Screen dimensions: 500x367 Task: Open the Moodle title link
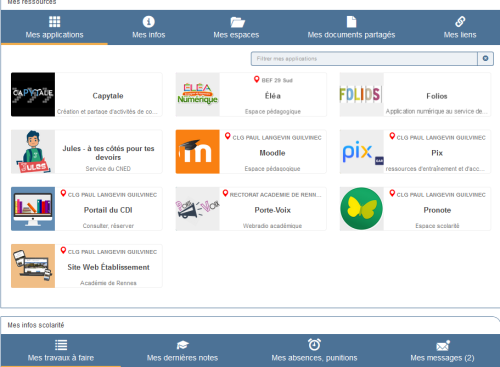tap(272, 153)
